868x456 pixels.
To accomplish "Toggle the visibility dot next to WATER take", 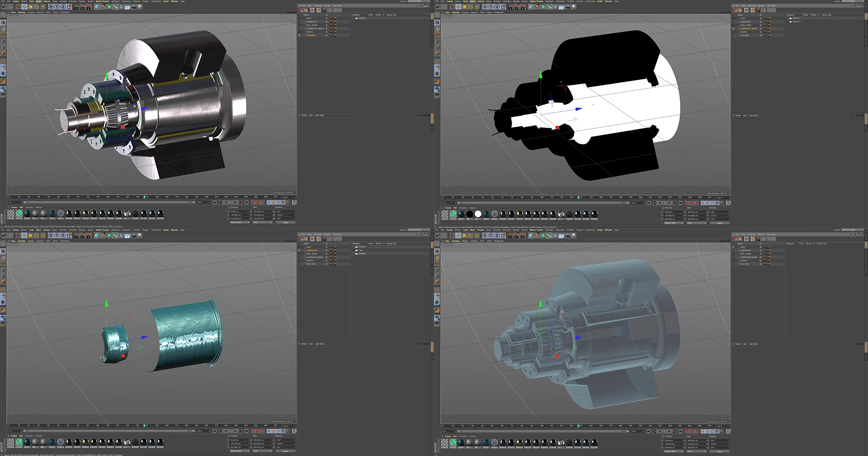I will [x=327, y=32].
